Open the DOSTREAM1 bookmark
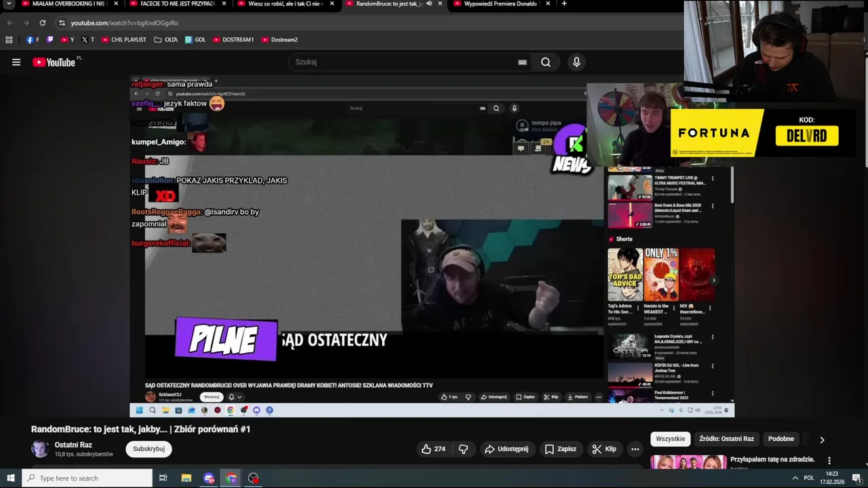868x488 pixels. [x=233, y=40]
